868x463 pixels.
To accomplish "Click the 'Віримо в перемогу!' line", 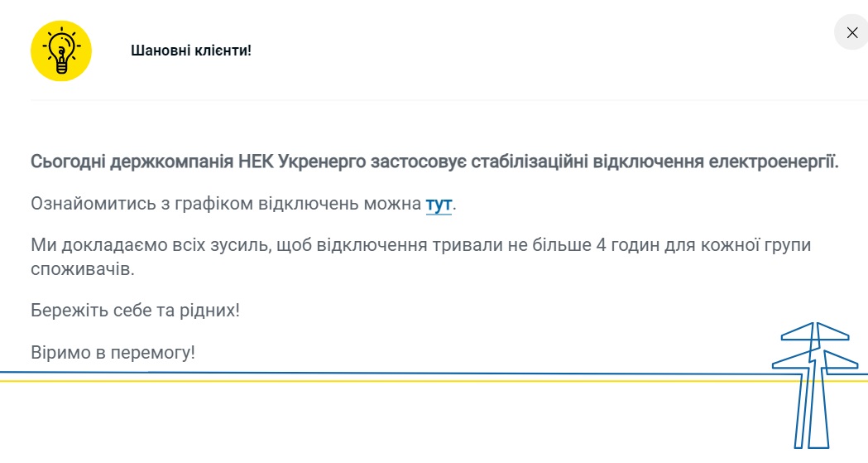I will [113, 352].
